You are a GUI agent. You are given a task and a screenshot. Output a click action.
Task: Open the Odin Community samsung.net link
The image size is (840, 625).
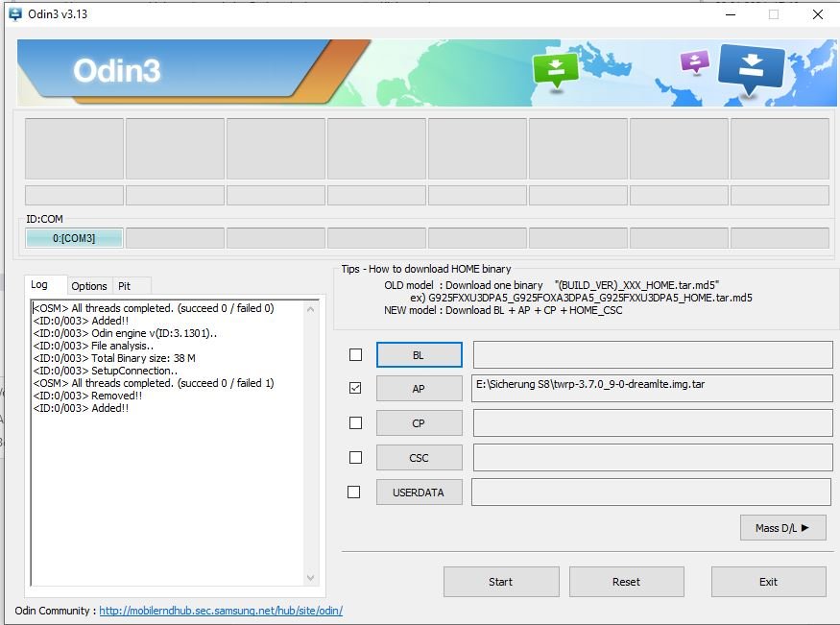(x=220, y=611)
